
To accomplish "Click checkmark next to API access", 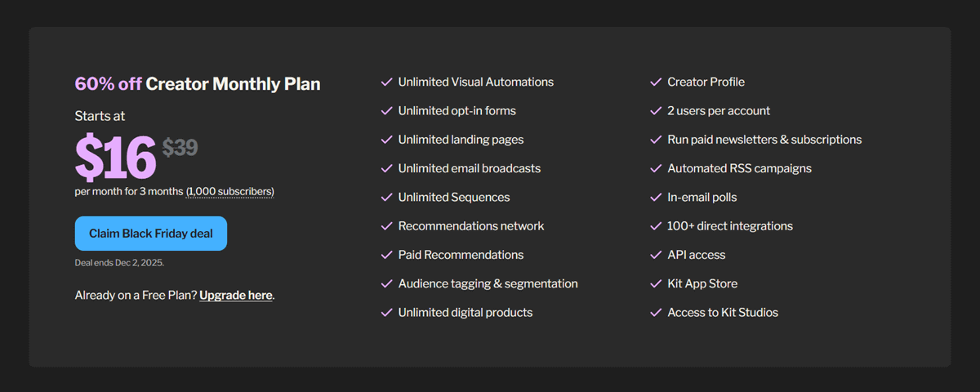I will click(656, 255).
